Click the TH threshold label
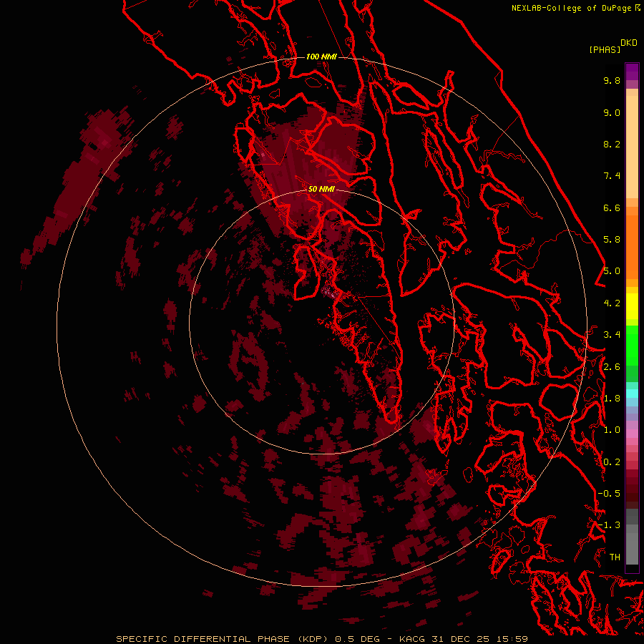The image size is (644, 644). coord(615,557)
